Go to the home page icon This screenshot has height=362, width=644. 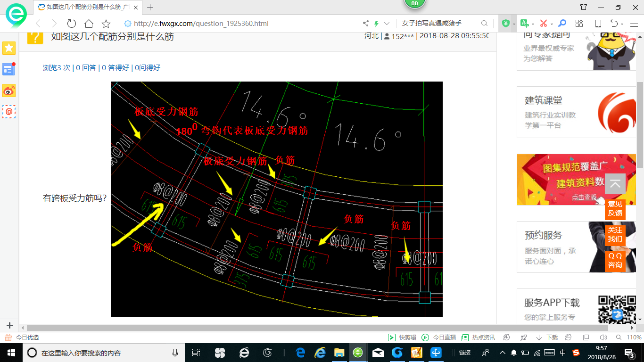[89, 24]
